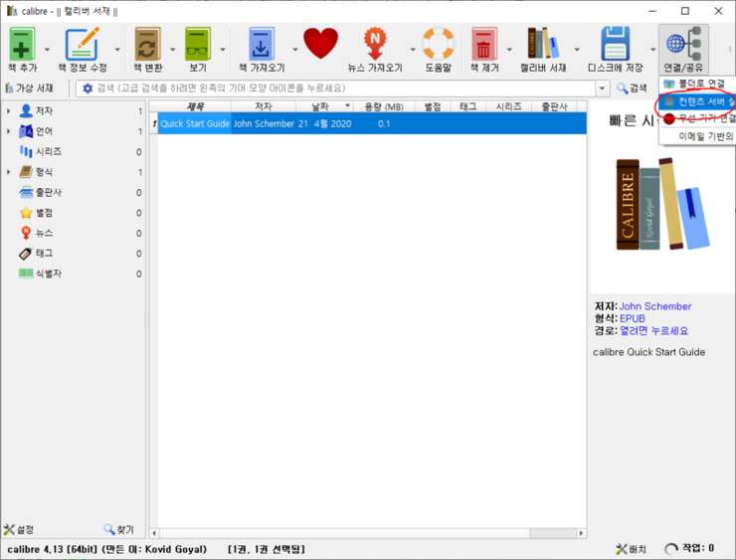Click the search gear (advanced search) icon
This screenshot has height=560, width=736.
[88, 89]
